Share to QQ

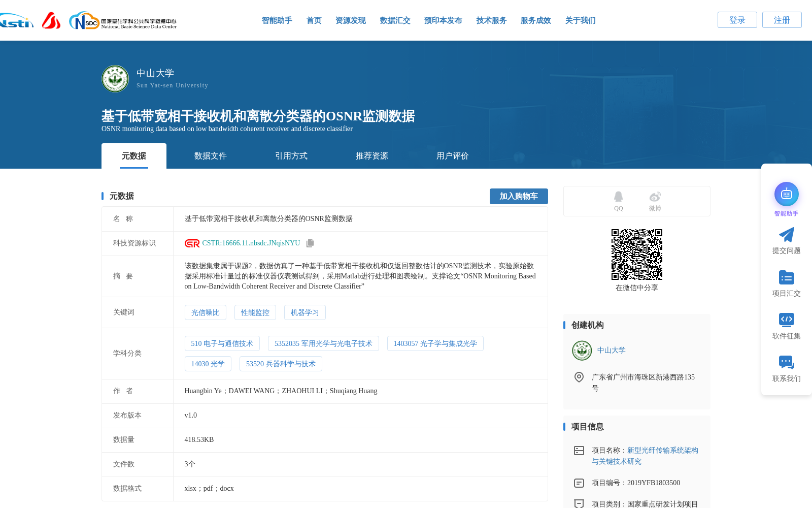(618, 201)
